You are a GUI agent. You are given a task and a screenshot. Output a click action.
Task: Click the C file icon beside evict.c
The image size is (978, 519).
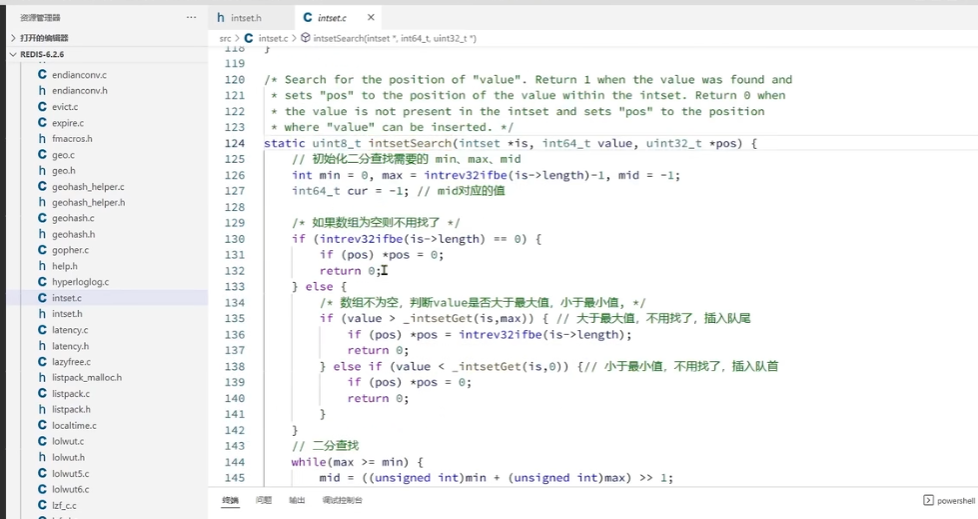point(42,107)
